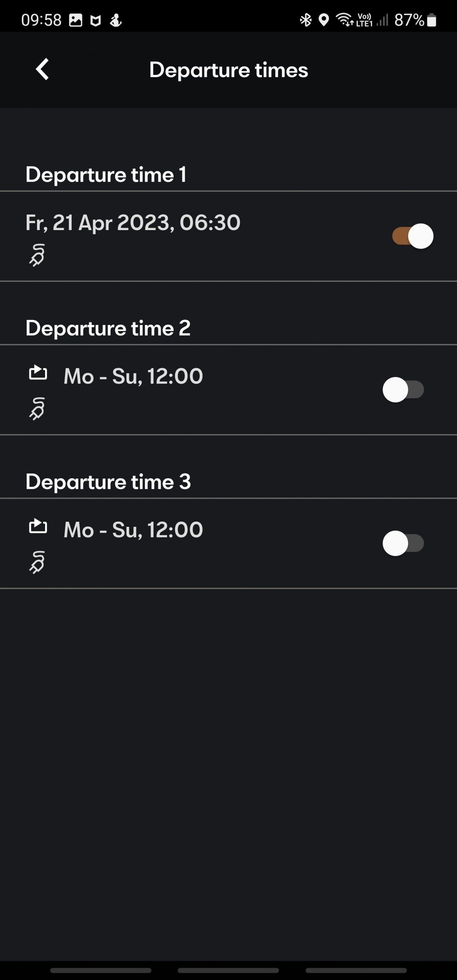Tap the Departure time 2 heading
457x980 pixels.
pos(108,328)
